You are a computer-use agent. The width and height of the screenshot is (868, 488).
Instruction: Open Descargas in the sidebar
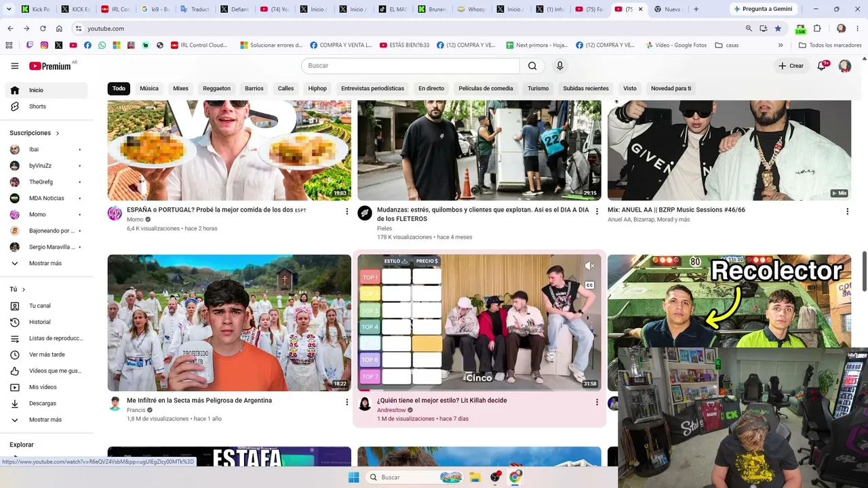[46, 403]
